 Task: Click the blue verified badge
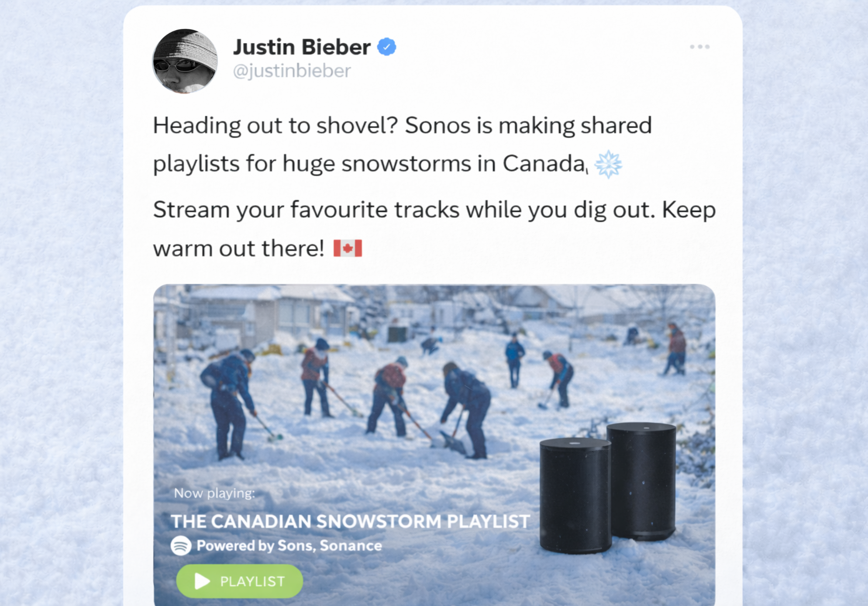[x=386, y=47]
